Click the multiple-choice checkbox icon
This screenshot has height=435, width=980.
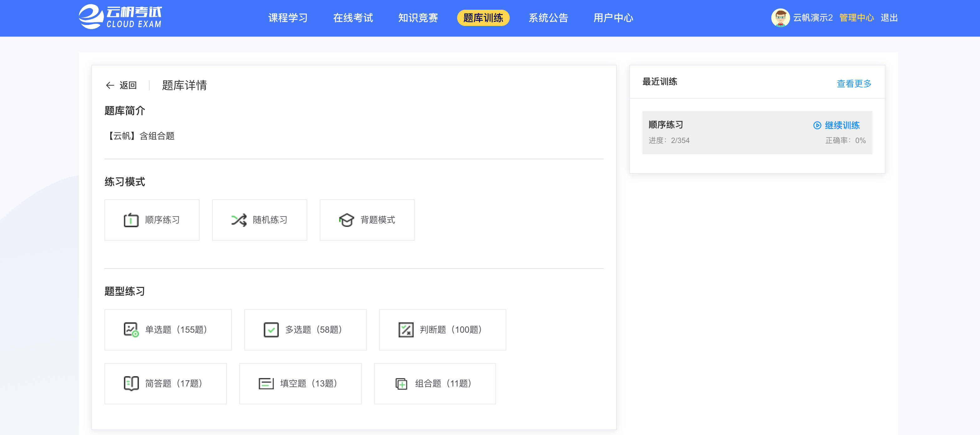coord(271,330)
